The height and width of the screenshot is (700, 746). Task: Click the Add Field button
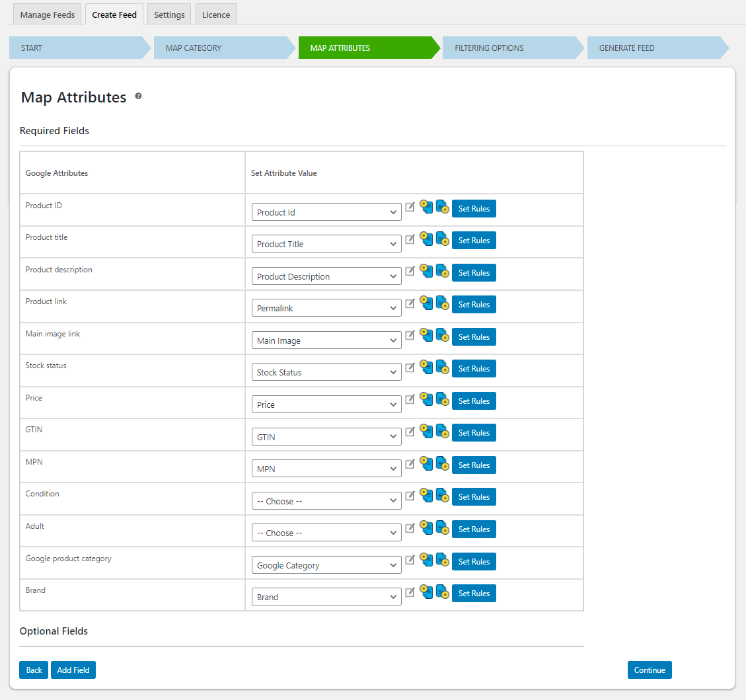[73, 670]
